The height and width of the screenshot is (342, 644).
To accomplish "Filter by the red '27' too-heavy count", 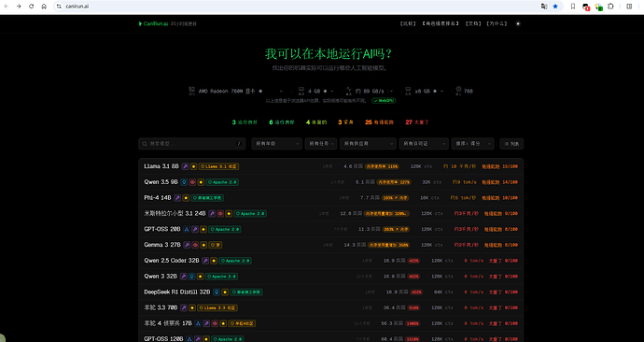I will pyautogui.click(x=417, y=122).
